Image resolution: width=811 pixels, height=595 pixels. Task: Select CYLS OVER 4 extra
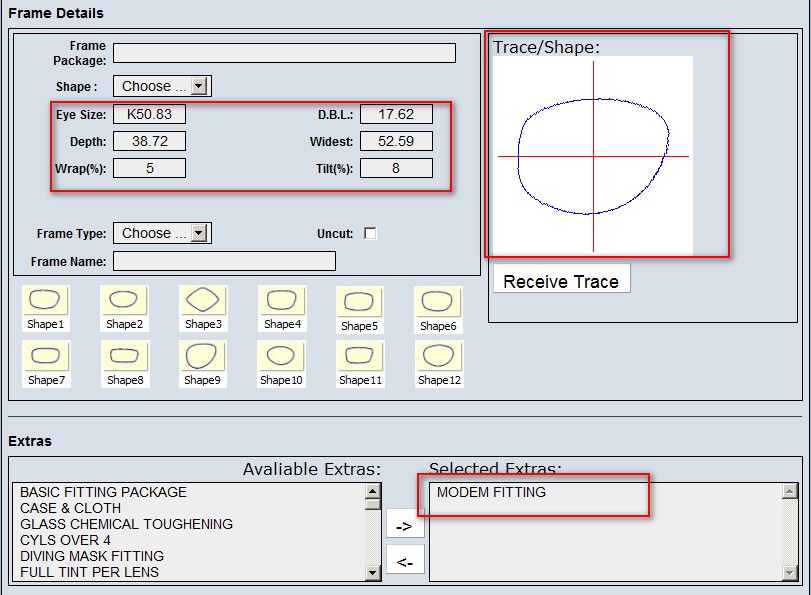tap(65, 540)
